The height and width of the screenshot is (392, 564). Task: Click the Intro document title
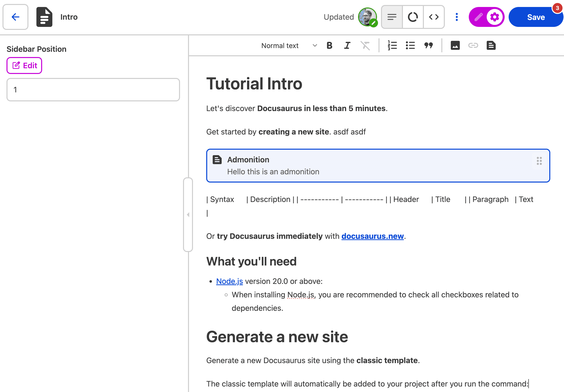[x=69, y=17]
